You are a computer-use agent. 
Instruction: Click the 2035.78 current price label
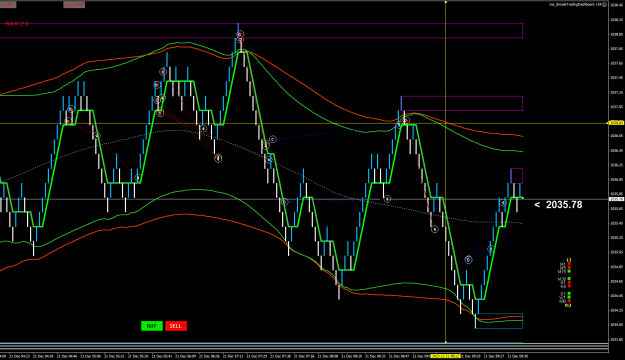click(x=564, y=205)
